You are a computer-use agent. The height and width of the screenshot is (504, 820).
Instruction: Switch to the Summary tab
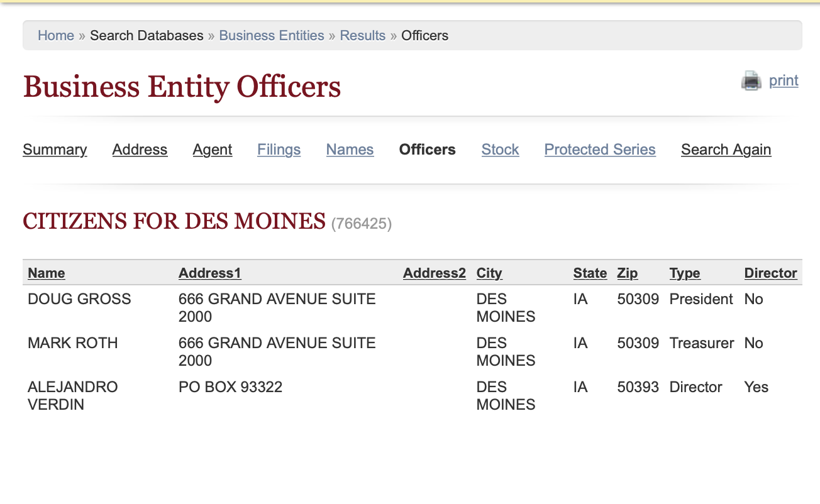pos(55,150)
